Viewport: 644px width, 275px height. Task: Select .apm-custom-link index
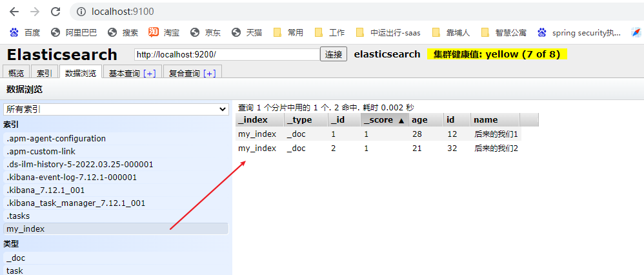(116, 151)
